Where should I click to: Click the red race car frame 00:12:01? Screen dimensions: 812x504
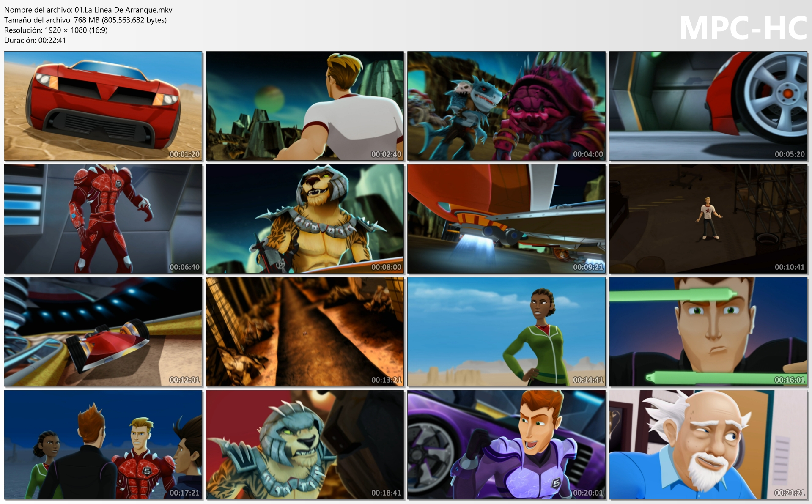103,332
